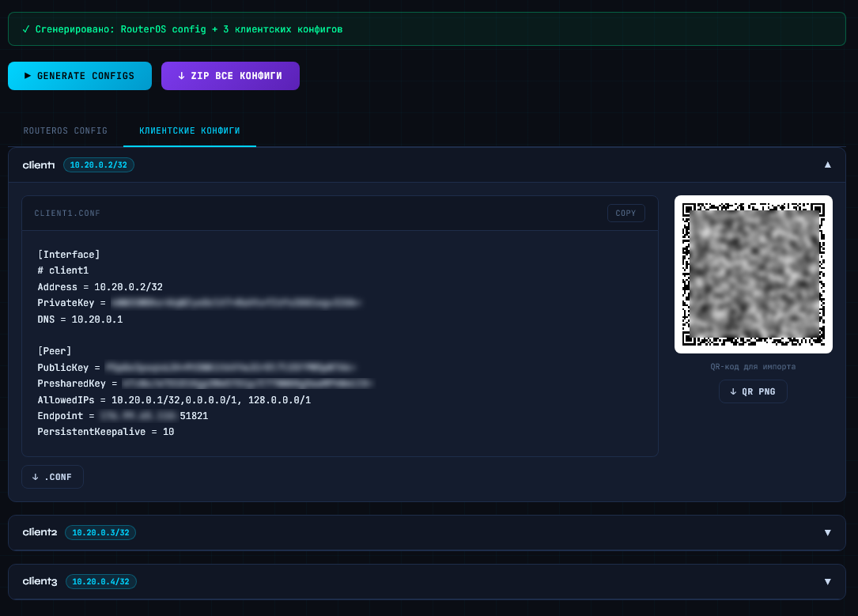Click the PersistentKeepalive = 10 line
Image resolution: width=858 pixels, height=616 pixels.
point(106,432)
